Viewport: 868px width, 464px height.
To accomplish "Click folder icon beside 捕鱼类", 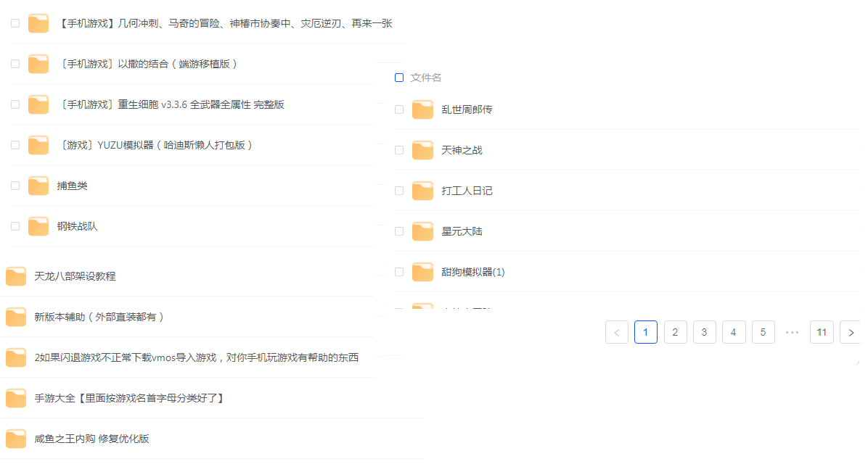I will (38, 186).
